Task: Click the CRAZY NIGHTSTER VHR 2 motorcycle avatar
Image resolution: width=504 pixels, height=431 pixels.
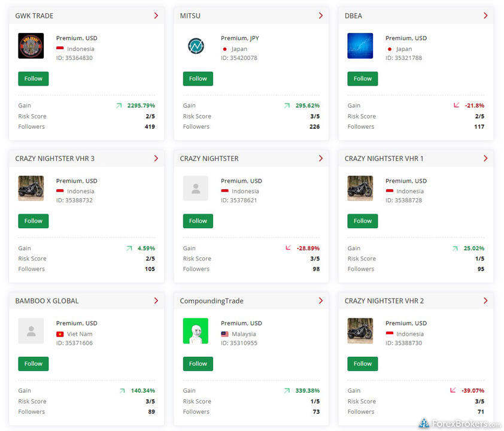Action: click(360, 331)
